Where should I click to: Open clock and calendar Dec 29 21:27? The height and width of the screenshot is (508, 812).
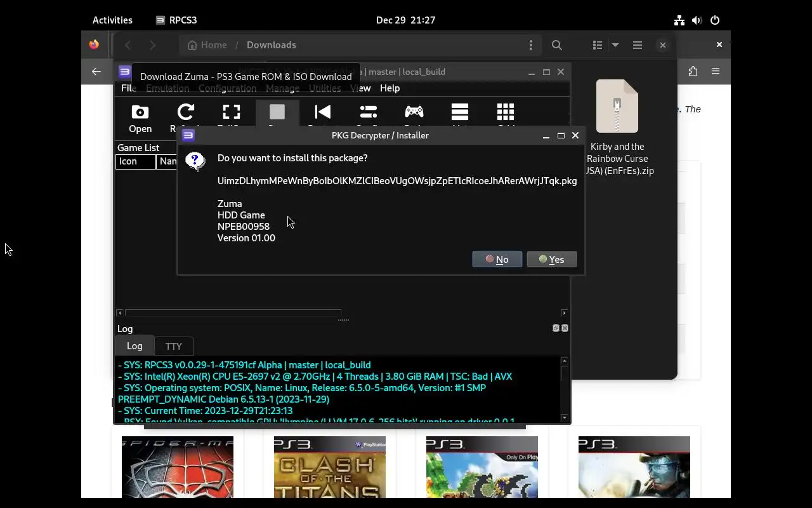click(x=405, y=20)
